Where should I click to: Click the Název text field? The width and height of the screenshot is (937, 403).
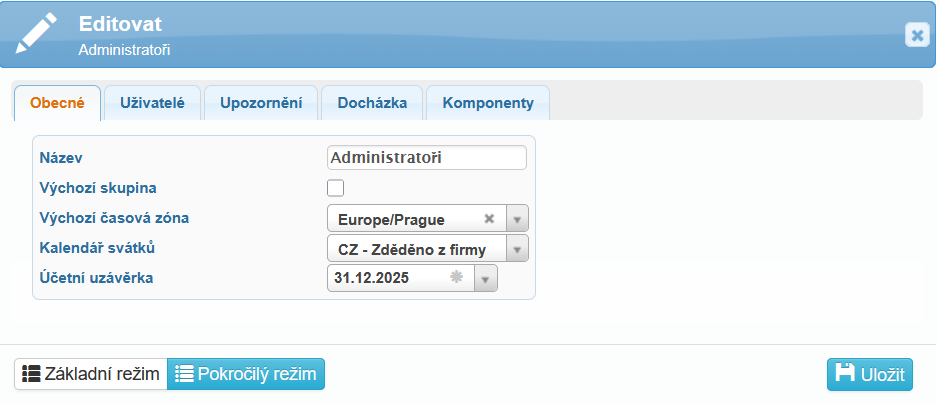[x=426, y=158]
